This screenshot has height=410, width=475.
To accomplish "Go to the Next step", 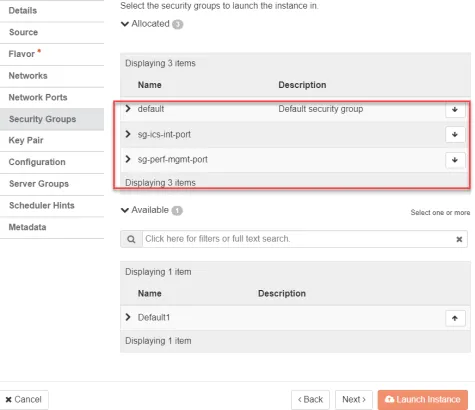I will (354, 399).
